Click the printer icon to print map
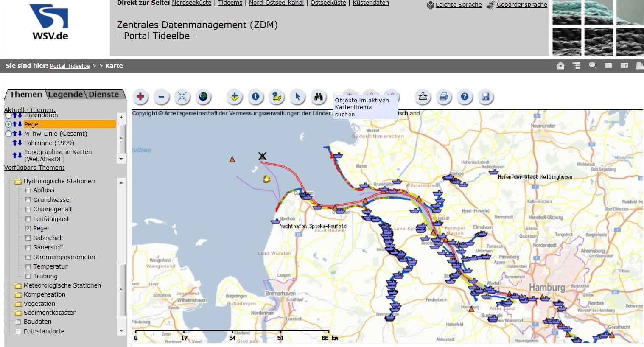Image resolution: width=644 pixels, height=347 pixels. coord(443,97)
